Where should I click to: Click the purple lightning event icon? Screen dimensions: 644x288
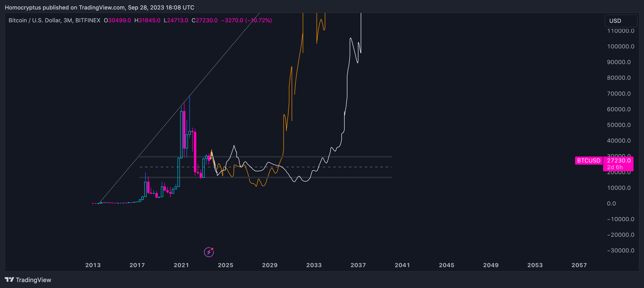pos(209,252)
